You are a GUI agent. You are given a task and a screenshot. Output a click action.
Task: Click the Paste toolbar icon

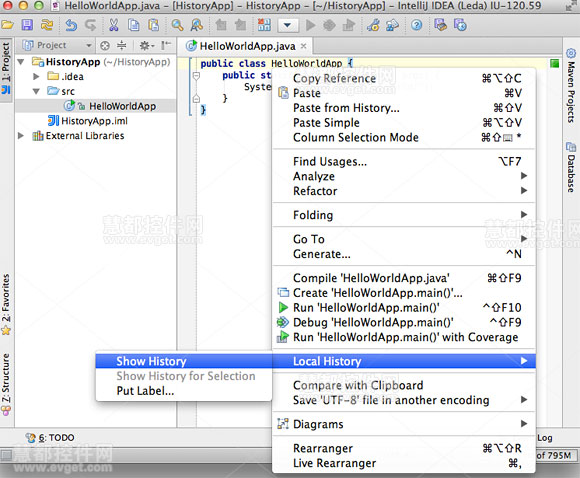[x=154, y=25]
